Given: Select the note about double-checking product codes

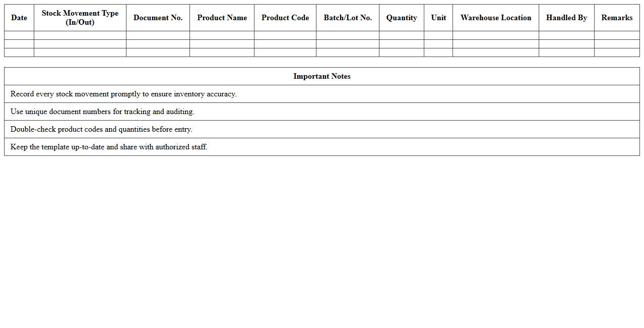Looking at the screenshot, I should [101, 129].
